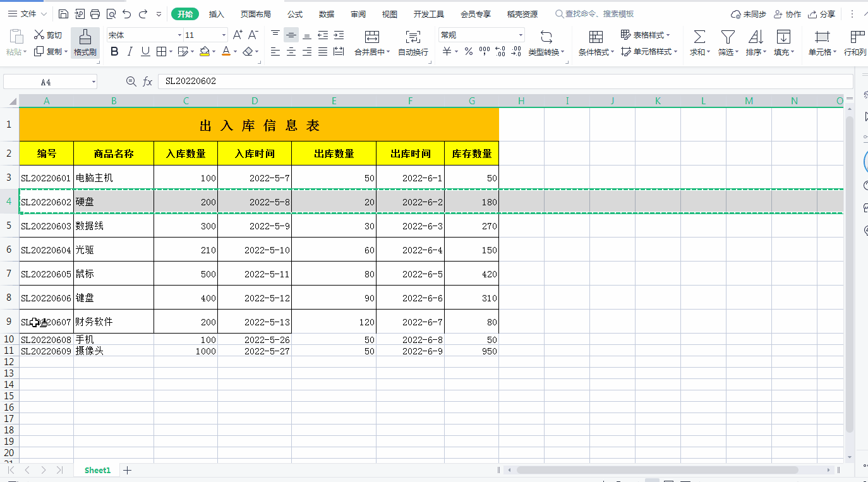Add a new sheet with plus button
The height and width of the screenshot is (482, 868).
tap(127, 470)
